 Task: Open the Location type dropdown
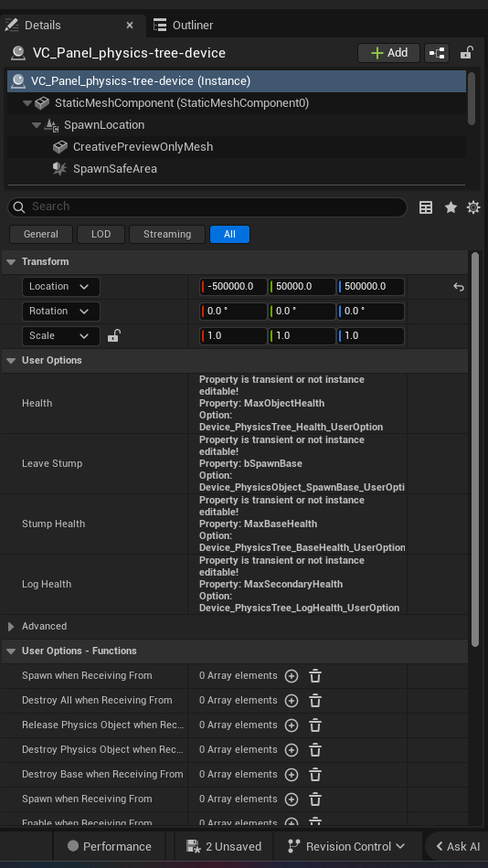coord(61,287)
